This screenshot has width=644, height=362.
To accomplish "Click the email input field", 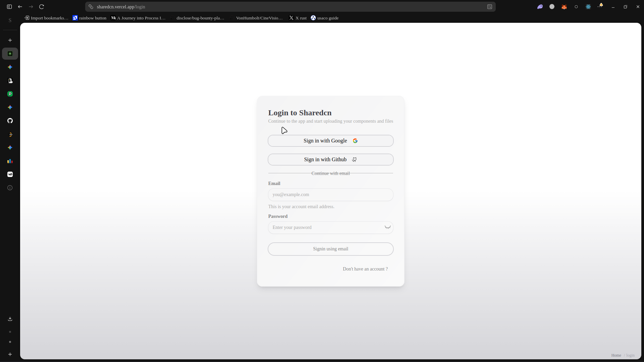I will (330, 194).
